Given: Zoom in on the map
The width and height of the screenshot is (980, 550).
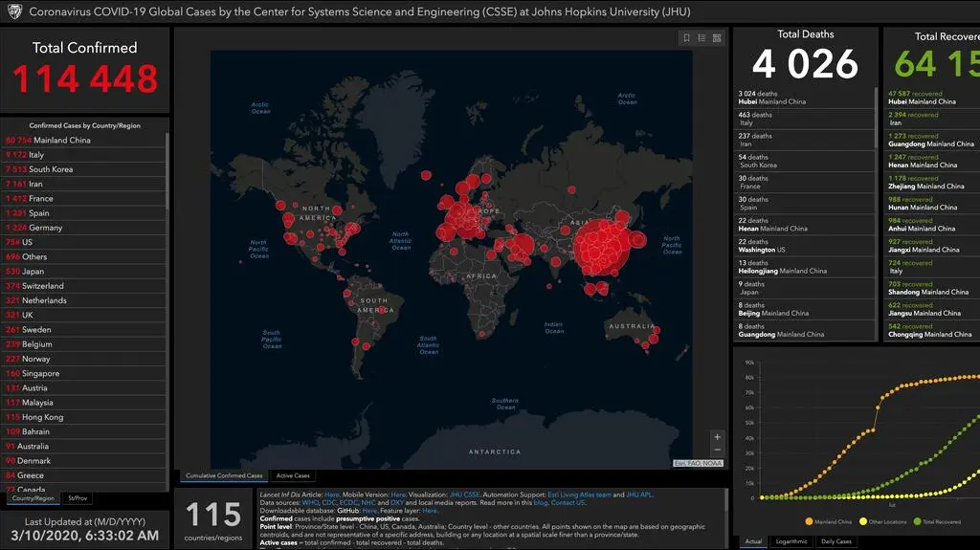Looking at the screenshot, I should [717, 437].
